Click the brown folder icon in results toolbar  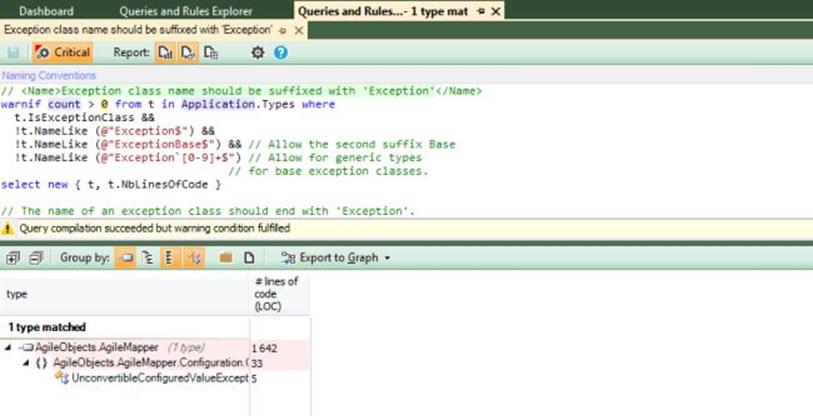pyautogui.click(x=226, y=258)
